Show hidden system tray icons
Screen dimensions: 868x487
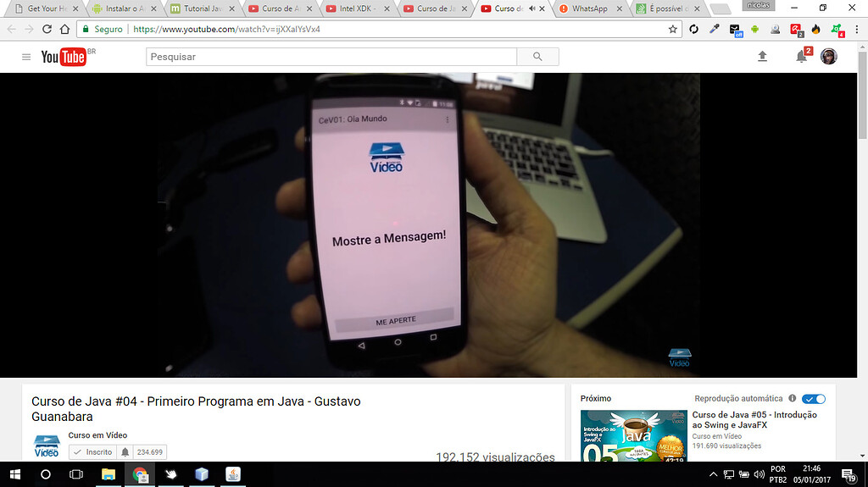[713, 474]
